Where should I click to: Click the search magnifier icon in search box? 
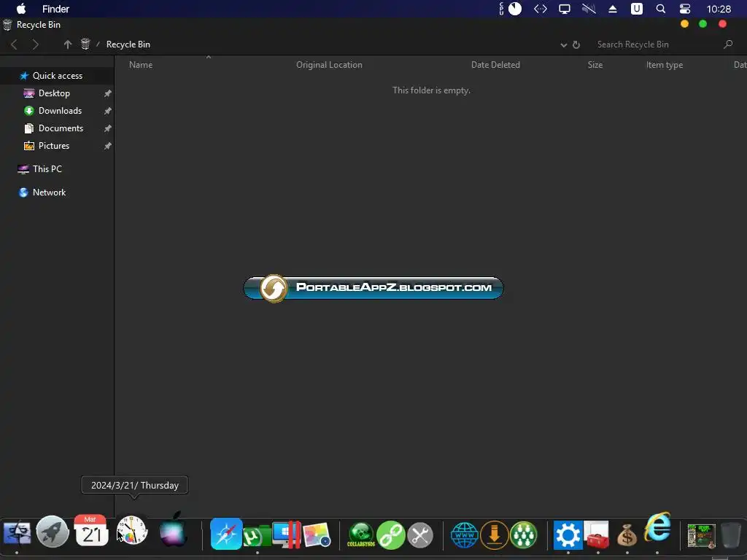point(728,44)
